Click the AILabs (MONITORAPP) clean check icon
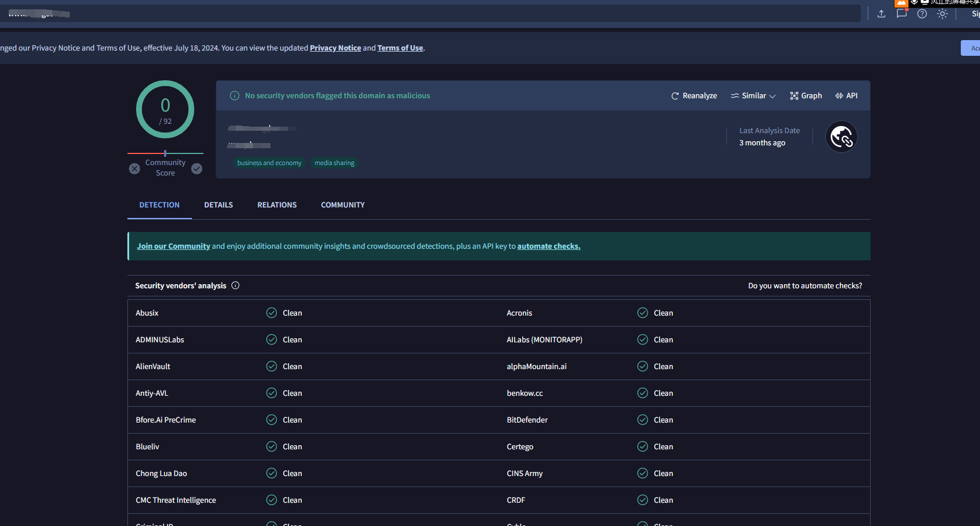Screen dimensions: 980x526 [643, 339]
